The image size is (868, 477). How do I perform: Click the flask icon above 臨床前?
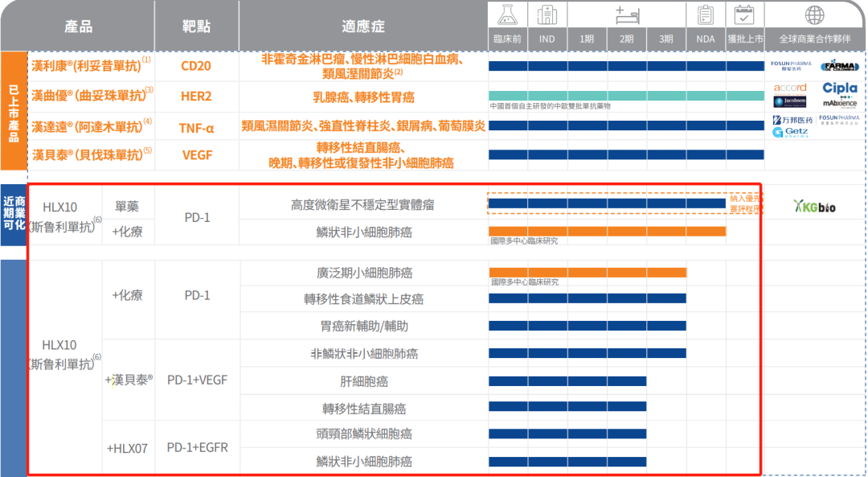coord(508,15)
